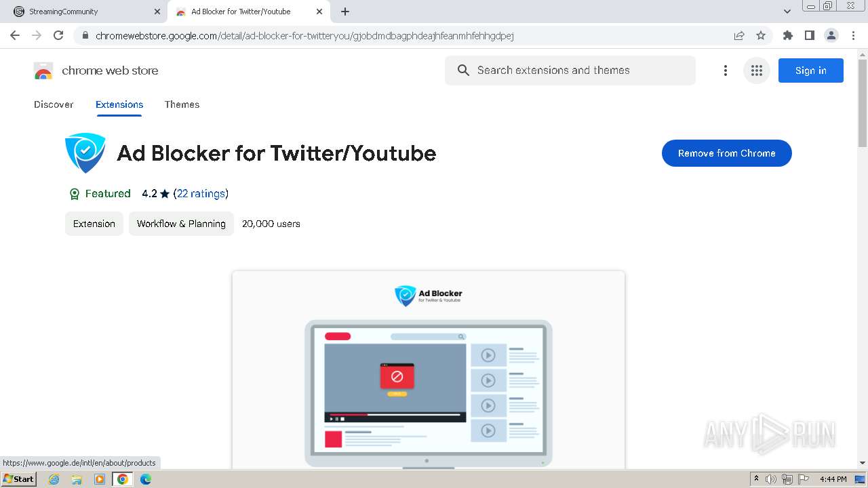Click the search magnifier icon
The image size is (868, 488).
pyautogui.click(x=463, y=70)
